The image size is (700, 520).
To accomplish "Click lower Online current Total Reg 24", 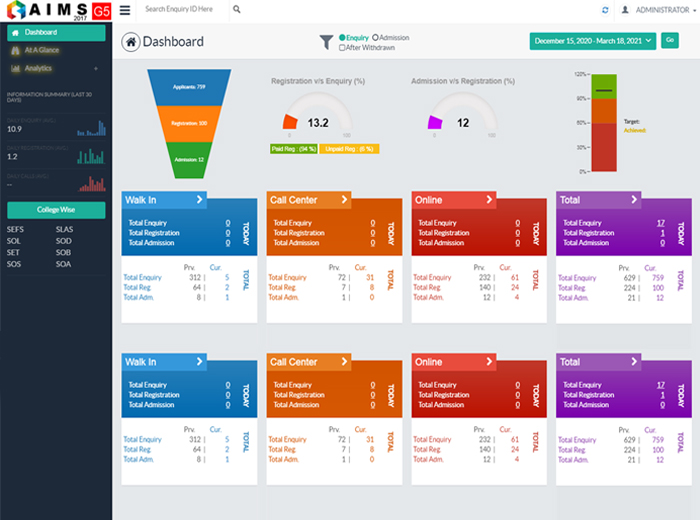I will pyautogui.click(x=515, y=449).
